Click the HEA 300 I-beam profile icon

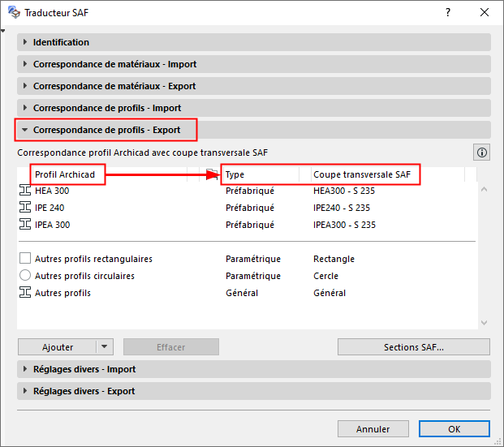(24, 191)
